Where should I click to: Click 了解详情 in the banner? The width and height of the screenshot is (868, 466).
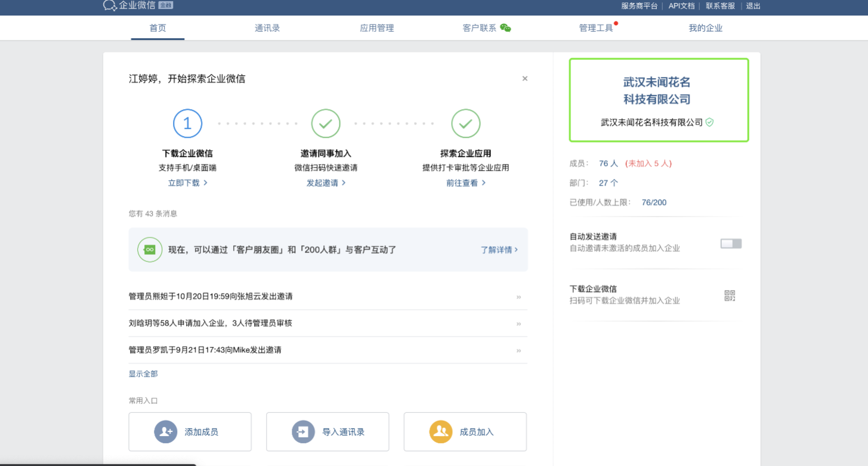(496, 249)
